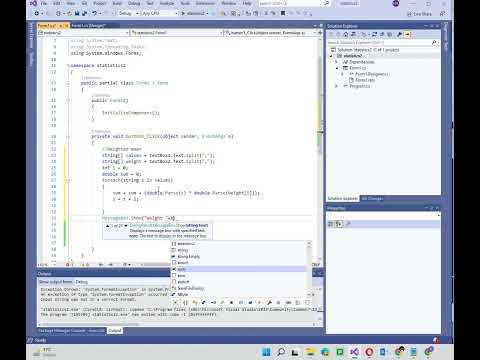
Task: Show previous overload in signature help popup
Action: [107, 226]
